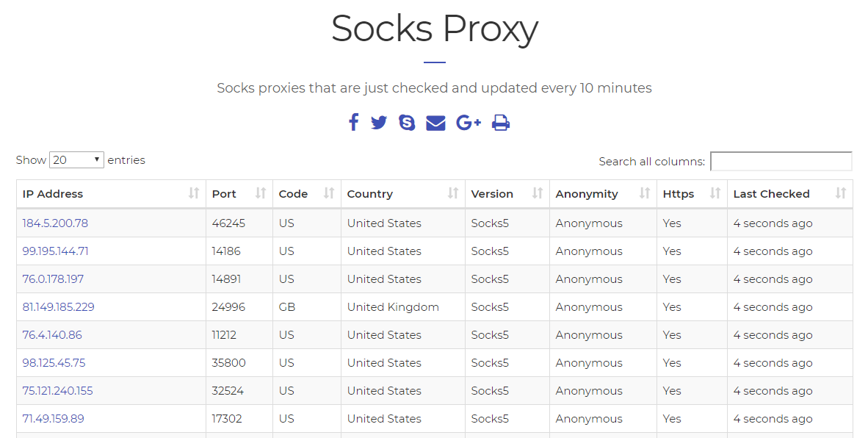Toggle sorting on the Port column
This screenshot has height=438, width=868.
point(261,193)
